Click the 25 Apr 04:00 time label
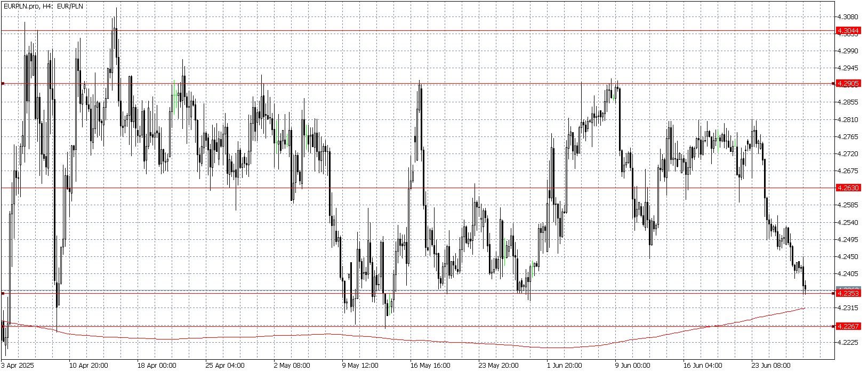The image size is (868, 372). (225, 366)
